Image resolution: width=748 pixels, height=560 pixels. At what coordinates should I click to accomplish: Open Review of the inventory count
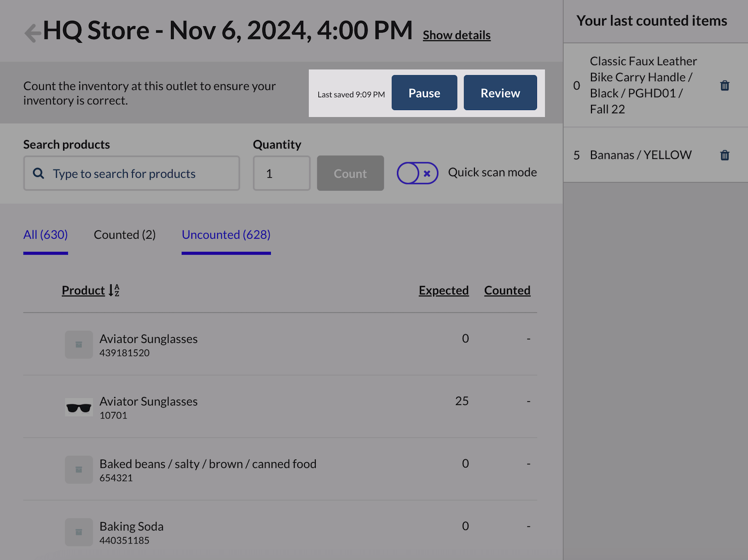coord(500,93)
